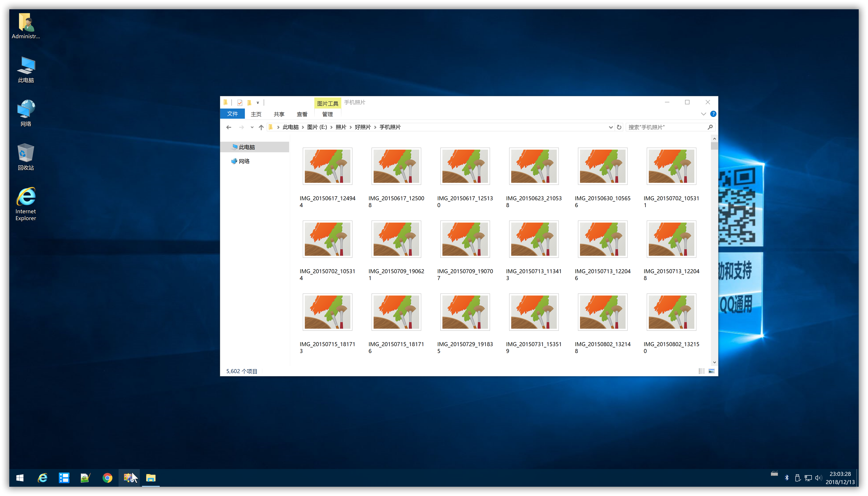Open the Administrator desktop folder icon
Image resolution: width=868 pixels, height=496 pixels.
point(26,26)
